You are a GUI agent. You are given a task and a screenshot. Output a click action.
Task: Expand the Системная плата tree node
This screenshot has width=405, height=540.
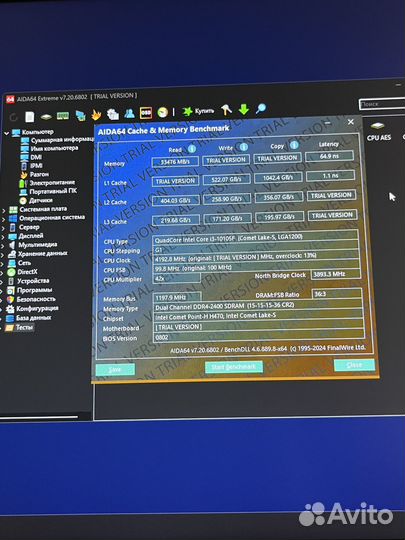[3, 210]
